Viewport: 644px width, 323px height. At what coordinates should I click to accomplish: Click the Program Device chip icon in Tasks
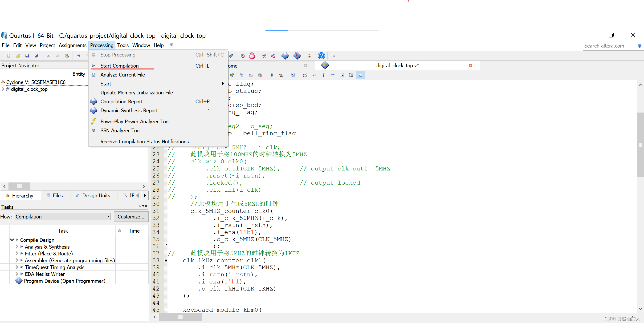pos(19,281)
